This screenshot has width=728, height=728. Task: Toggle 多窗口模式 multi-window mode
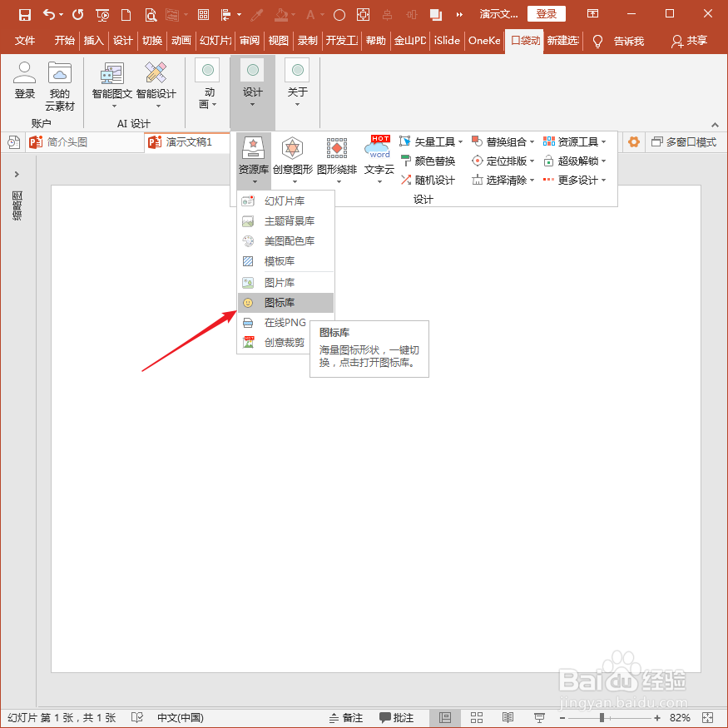683,142
